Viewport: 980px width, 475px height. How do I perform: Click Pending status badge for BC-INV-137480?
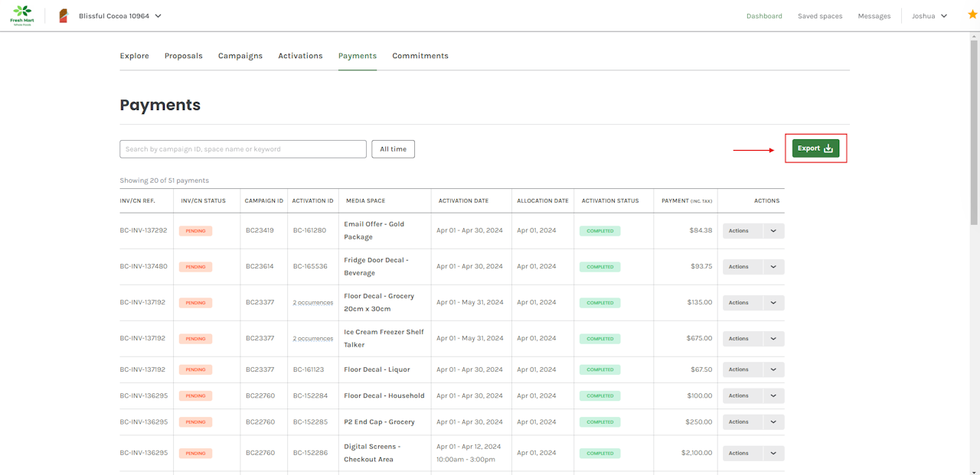point(195,267)
